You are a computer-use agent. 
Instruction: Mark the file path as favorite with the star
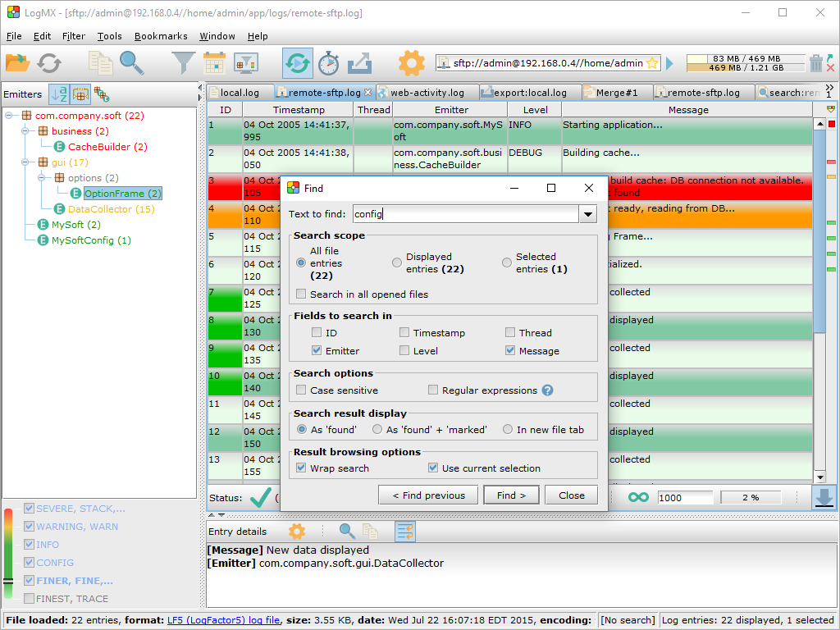pos(652,63)
